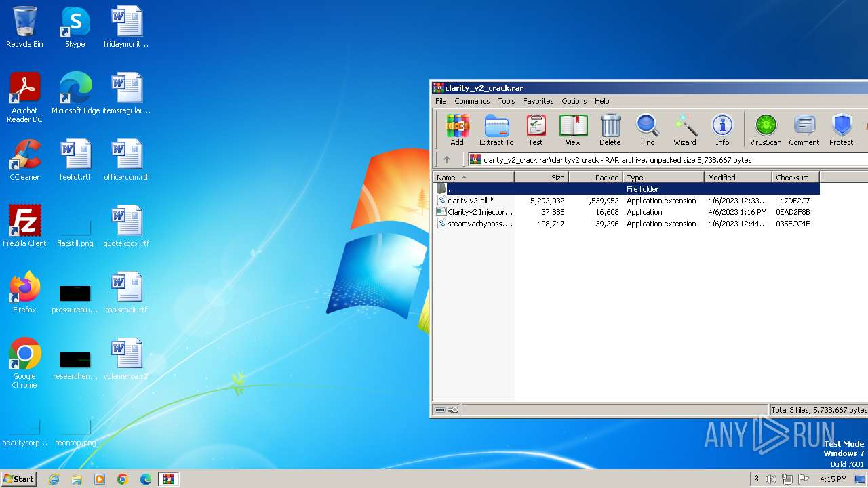The image size is (868, 488).
Task: Open the officercum.rtf document
Action: (x=126, y=160)
